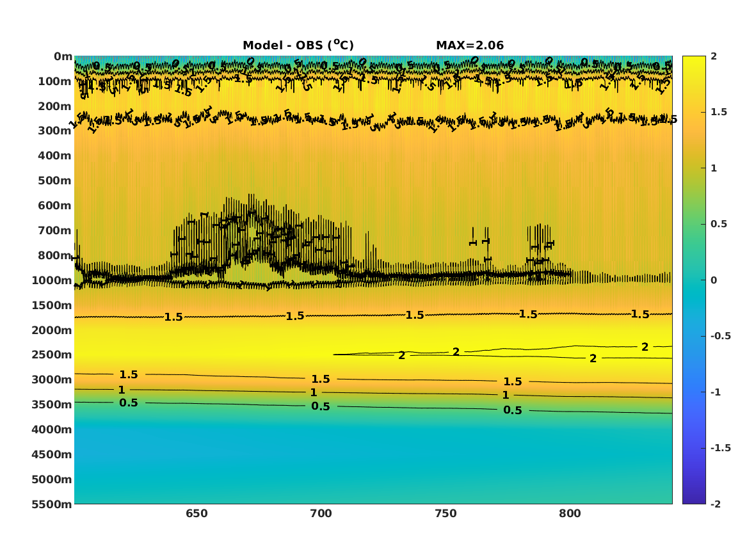Click the '100m' depth axis label
The width and height of the screenshot is (747, 560).
point(55,81)
